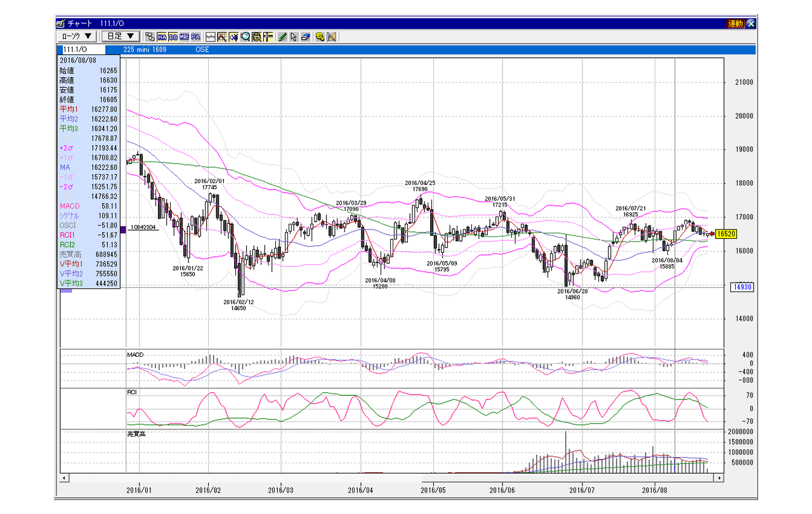The height and width of the screenshot is (514, 812).
Task: Click the RCI panel label
Action: (132, 393)
